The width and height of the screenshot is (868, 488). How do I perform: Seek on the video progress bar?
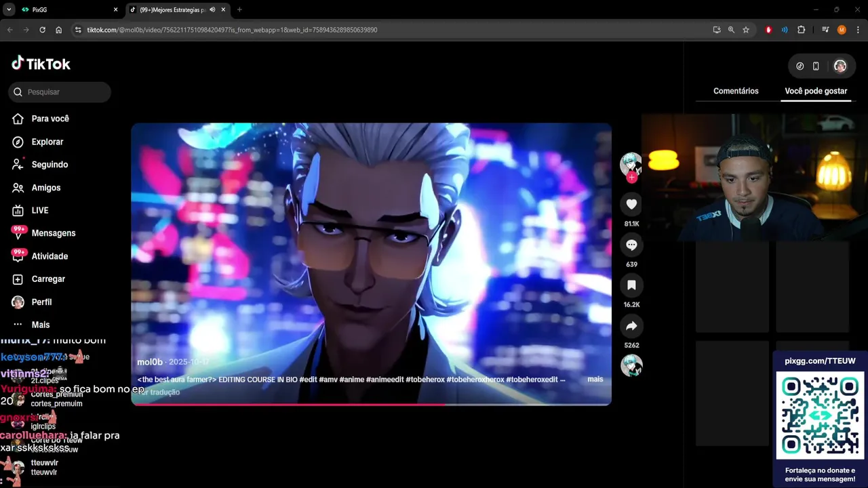pos(371,405)
